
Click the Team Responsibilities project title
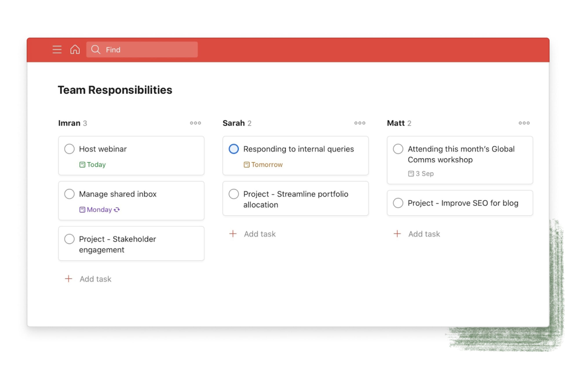point(115,90)
